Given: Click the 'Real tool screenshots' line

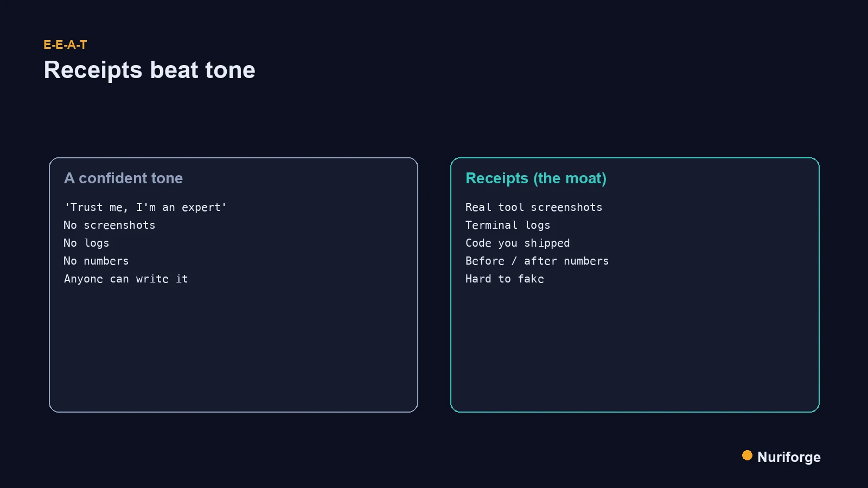Looking at the screenshot, I should click(x=534, y=207).
